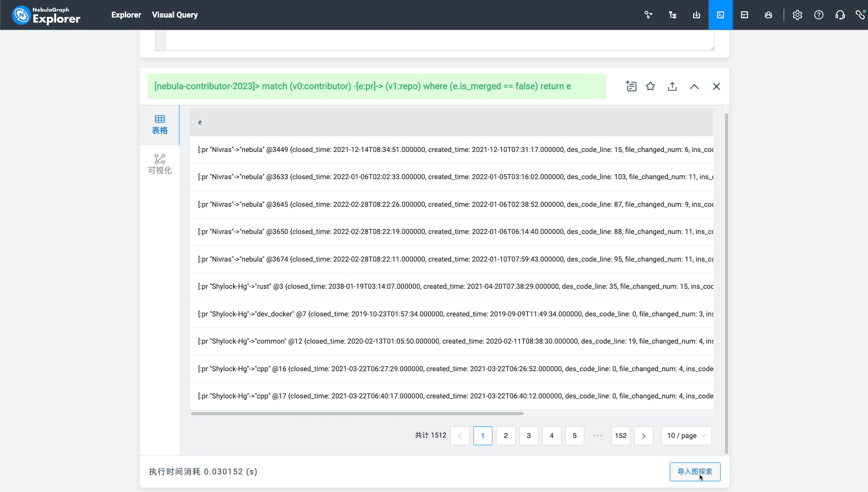Save query as template icon
The height and width of the screenshot is (492, 868).
(631, 86)
